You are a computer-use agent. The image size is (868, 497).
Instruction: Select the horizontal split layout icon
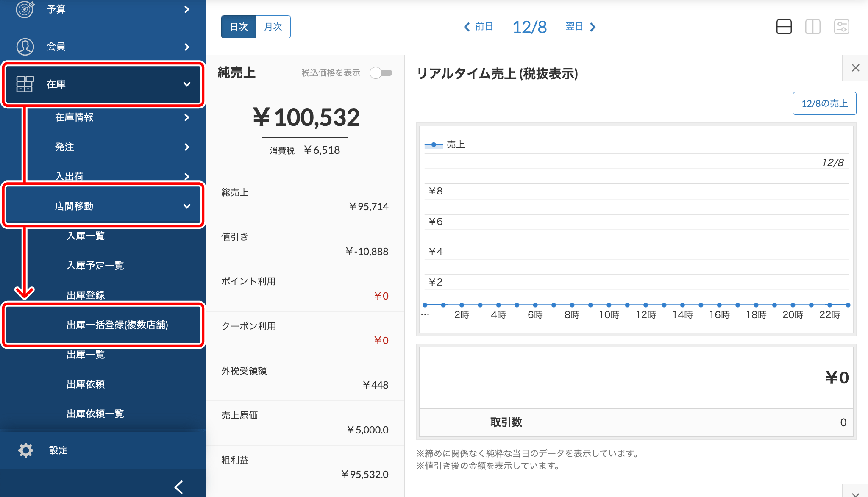coord(784,27)
